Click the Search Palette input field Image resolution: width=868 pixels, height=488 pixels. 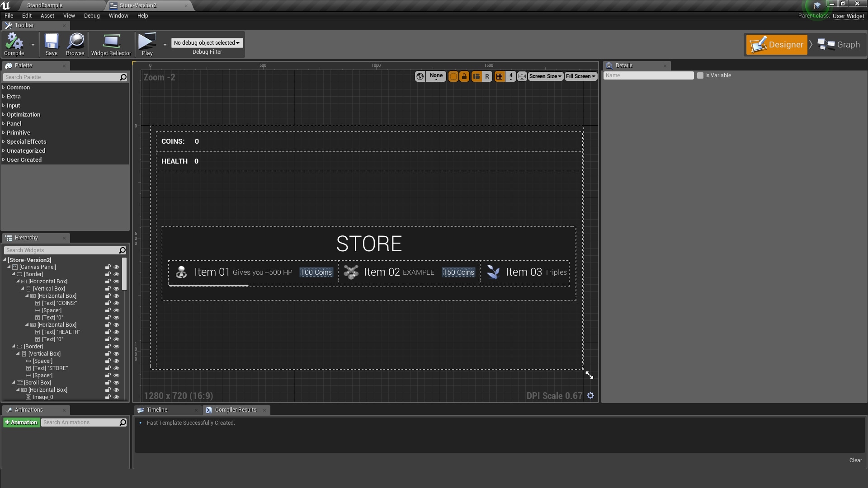61,77
